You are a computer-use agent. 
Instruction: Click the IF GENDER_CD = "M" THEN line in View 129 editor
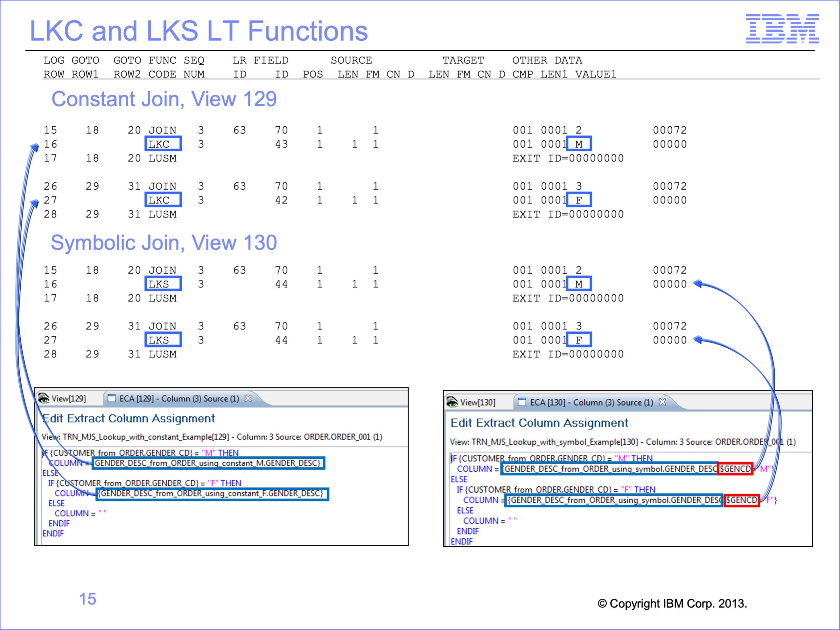140,453
